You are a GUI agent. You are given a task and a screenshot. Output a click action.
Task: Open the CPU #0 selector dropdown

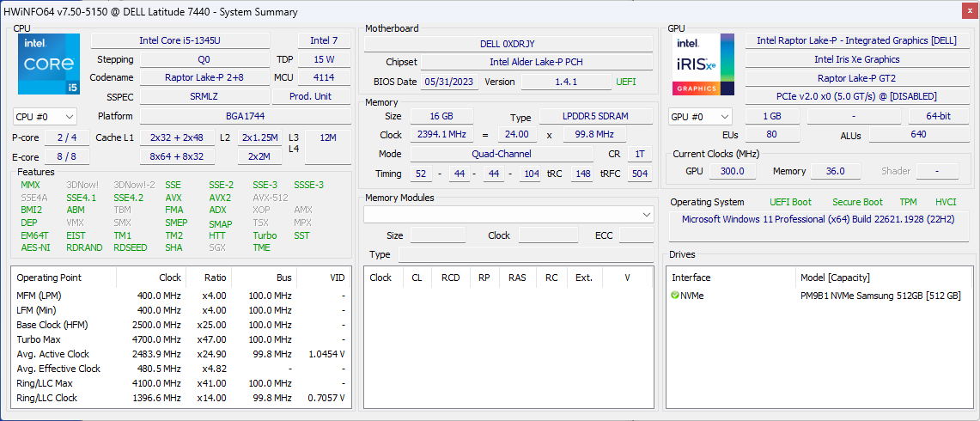pos(45,116)
